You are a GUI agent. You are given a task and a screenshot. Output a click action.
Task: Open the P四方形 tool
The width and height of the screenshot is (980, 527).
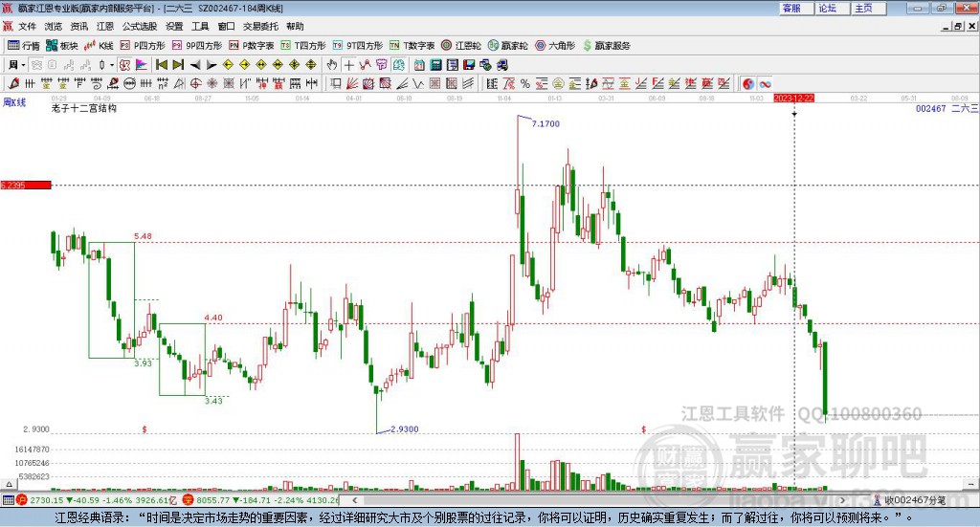click(143, 46)
